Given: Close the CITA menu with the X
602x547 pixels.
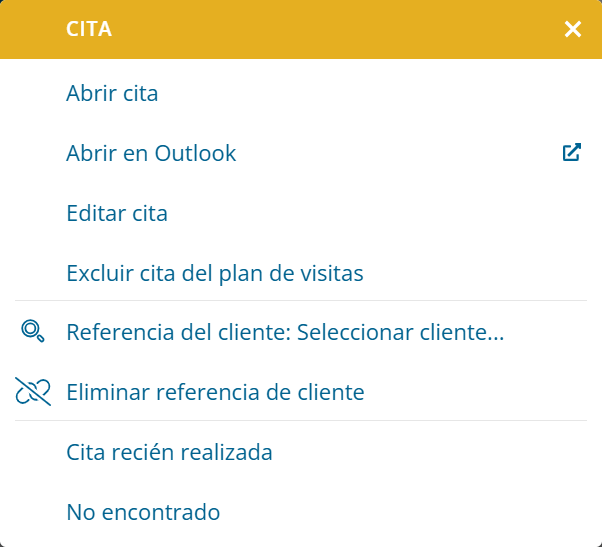Looking at the screenshot, I should 572,29.
